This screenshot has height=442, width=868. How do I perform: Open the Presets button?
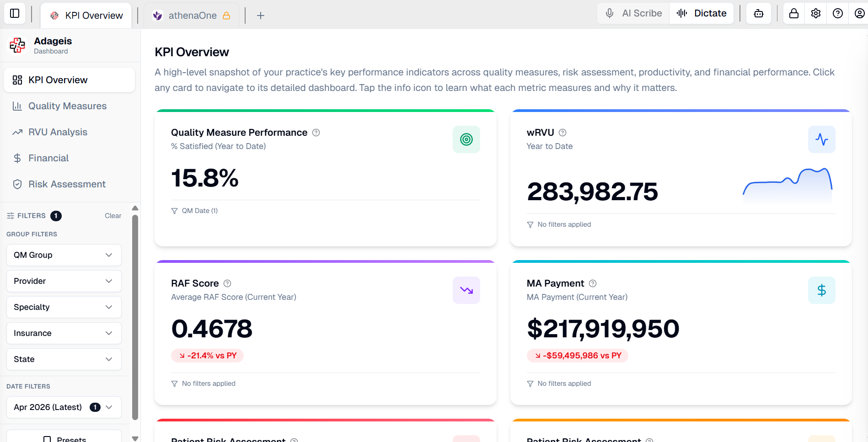[x=64, y=437]
